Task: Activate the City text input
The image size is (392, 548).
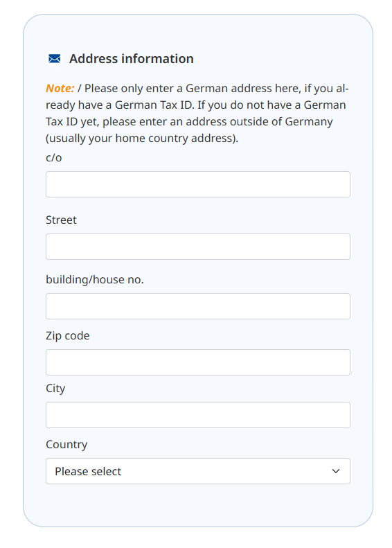Action: click(198, 415)
